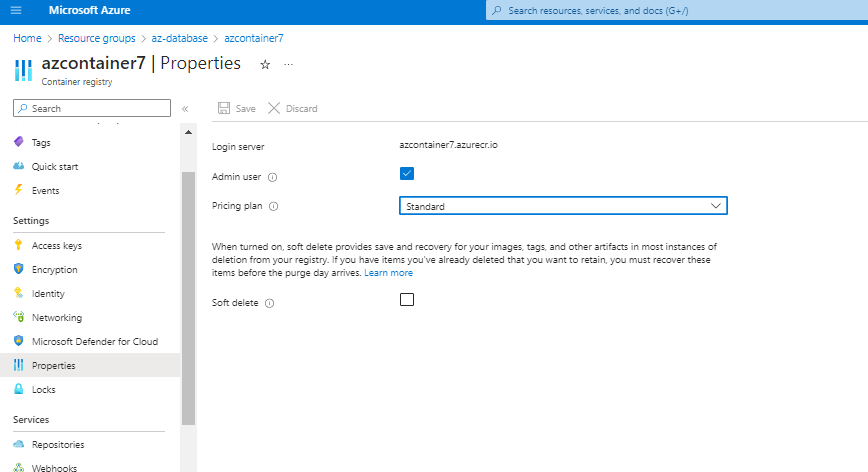The image size is (868, 472).
Task: Click the Encryption shield icon
Action: [x=19, y=269]
